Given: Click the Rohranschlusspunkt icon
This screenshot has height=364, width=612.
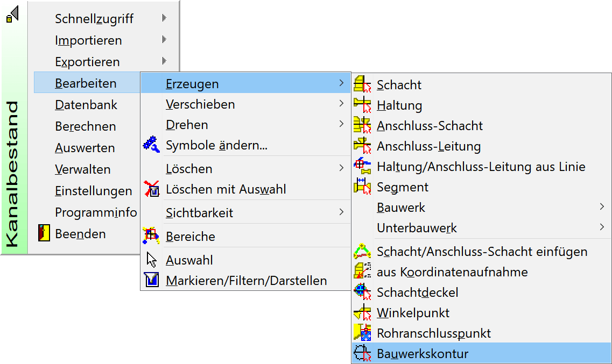Looking at the screenshot, I should pos(363,333).
